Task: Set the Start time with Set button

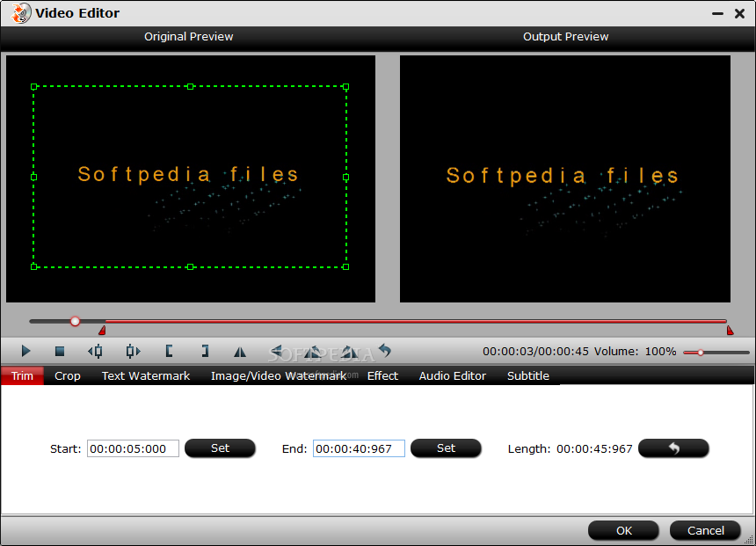Action: 220,448
